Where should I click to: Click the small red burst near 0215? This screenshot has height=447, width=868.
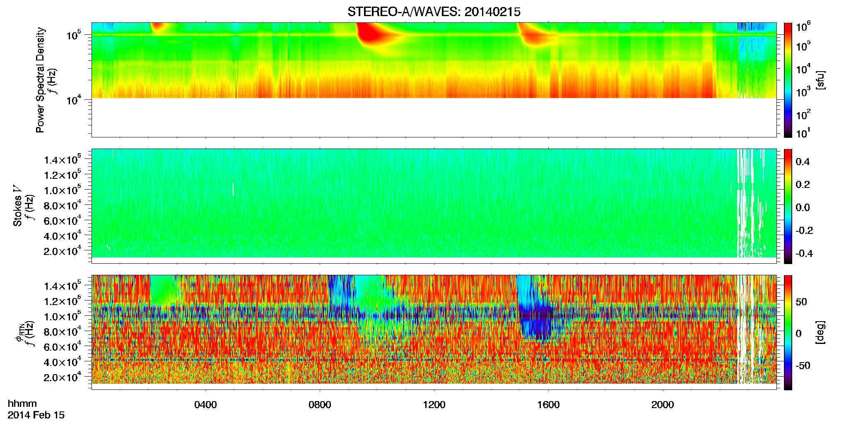click(x=157, y=27)
